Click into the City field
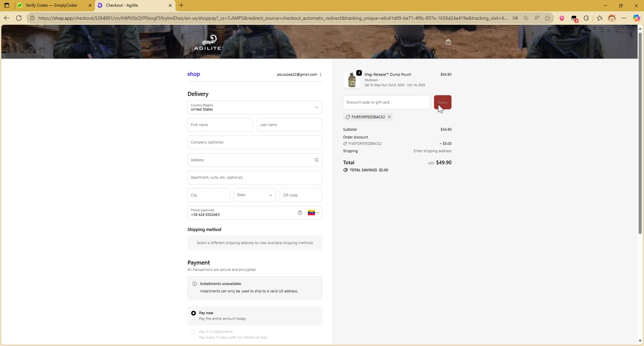 (x=209, y=195)
